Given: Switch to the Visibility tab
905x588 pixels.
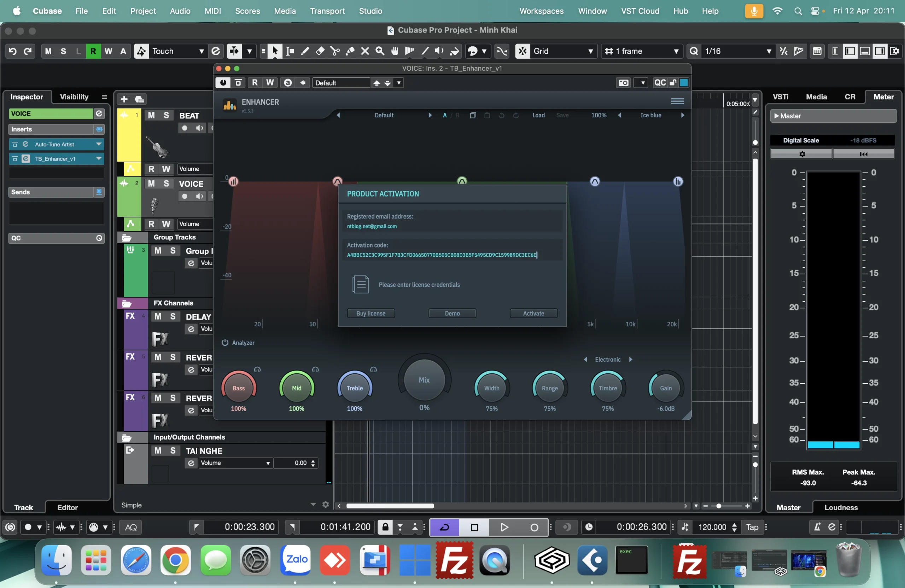Looking at the screenshot, I should tap(74, 97).
